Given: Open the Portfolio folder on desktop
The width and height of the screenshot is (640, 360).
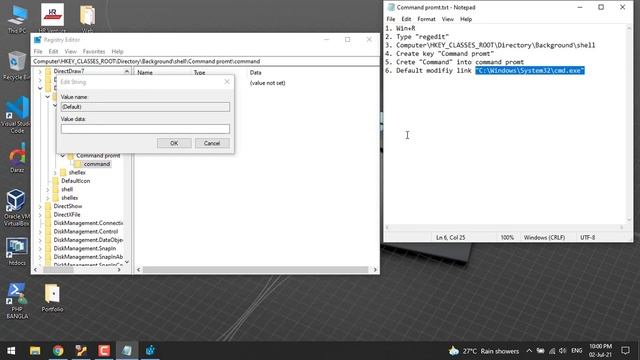Looking at the screenshot, I should (x=52, y=298).
